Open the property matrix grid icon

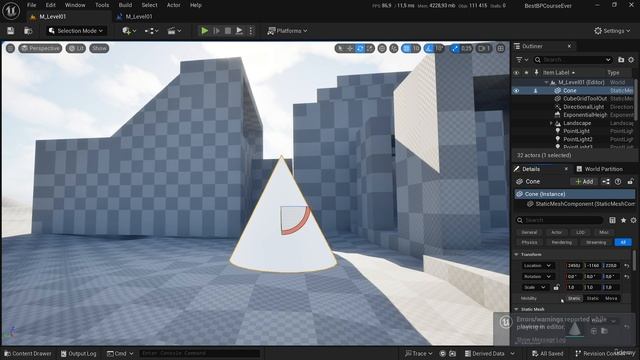(x=612, y=220)
